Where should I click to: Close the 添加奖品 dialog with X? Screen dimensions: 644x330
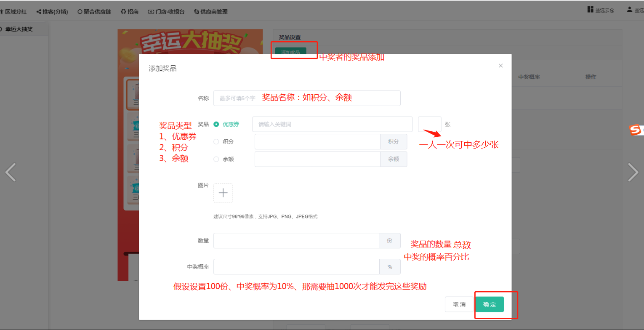500,66
